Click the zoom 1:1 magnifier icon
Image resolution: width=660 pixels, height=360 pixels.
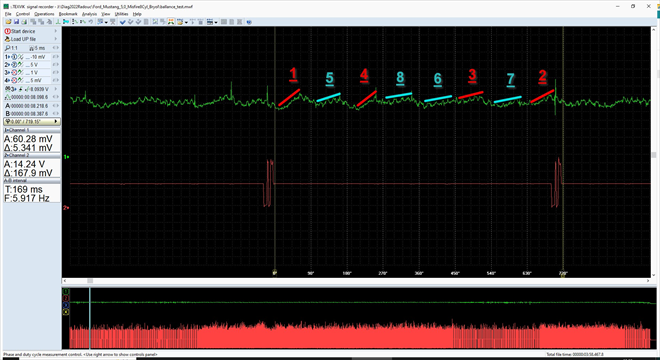8,48
